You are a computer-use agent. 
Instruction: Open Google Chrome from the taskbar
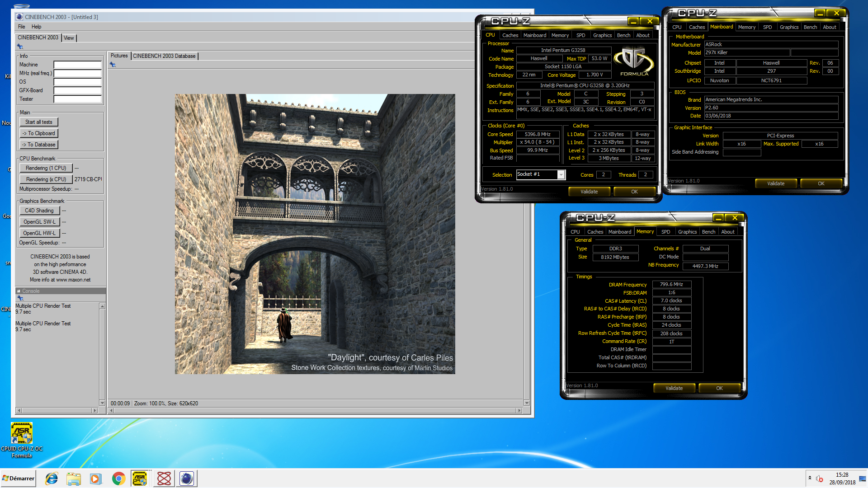tap(118, 479)
